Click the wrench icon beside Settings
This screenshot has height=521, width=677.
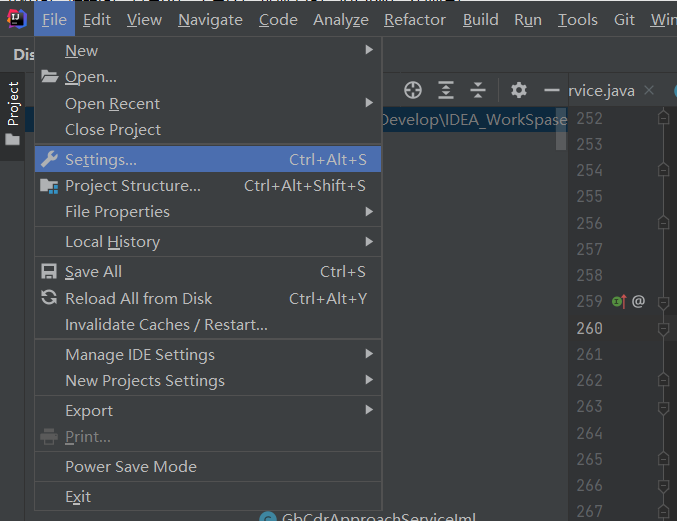tap(49, 159)
